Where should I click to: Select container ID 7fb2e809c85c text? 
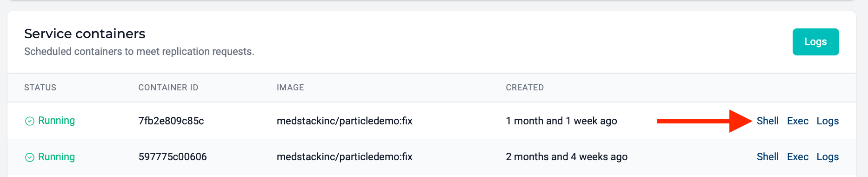coord(171,121)
